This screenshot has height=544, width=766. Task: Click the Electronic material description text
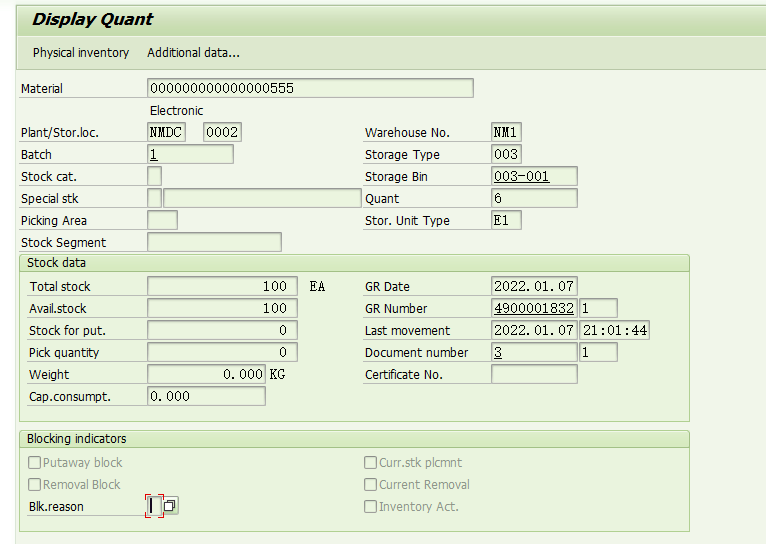(x=176, y=110)
